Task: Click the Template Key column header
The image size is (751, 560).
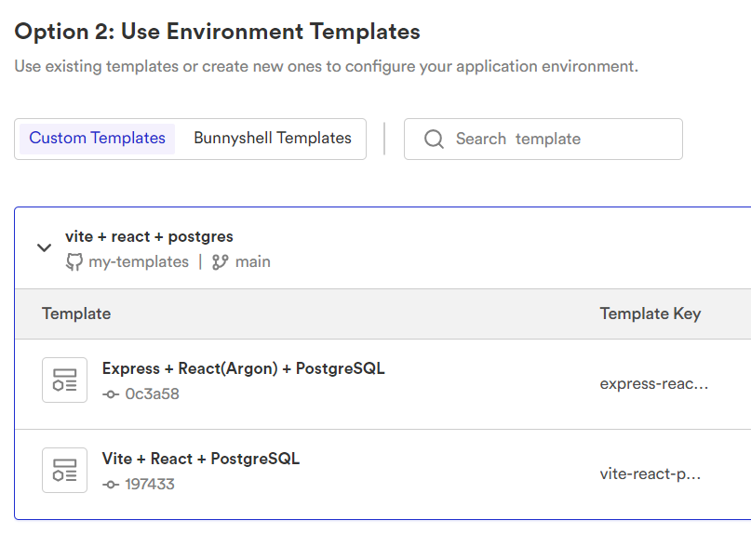Action: (650, 313)
